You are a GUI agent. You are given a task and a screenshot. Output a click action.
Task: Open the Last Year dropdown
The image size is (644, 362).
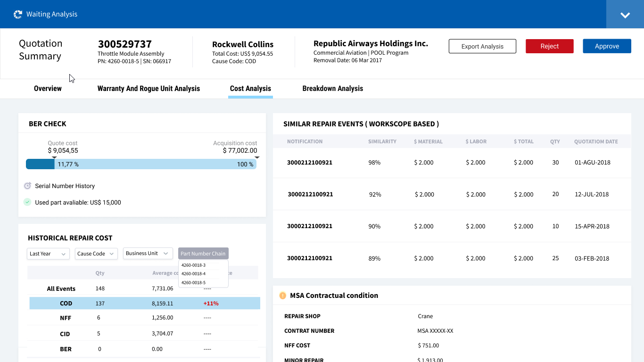[48, 254]
